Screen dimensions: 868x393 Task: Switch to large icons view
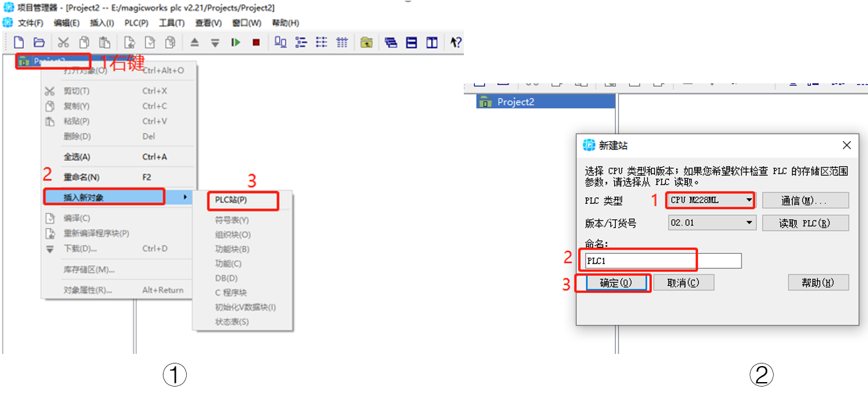280,42
